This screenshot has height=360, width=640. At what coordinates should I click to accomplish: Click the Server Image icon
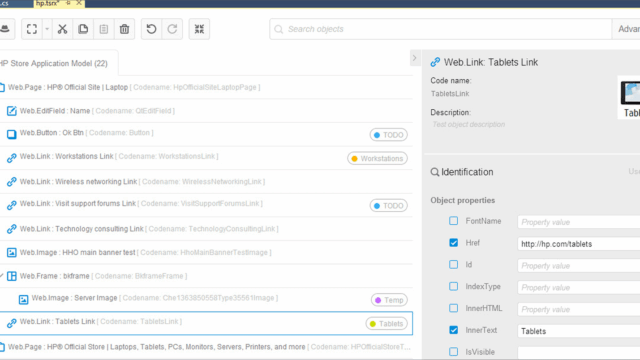23,300
